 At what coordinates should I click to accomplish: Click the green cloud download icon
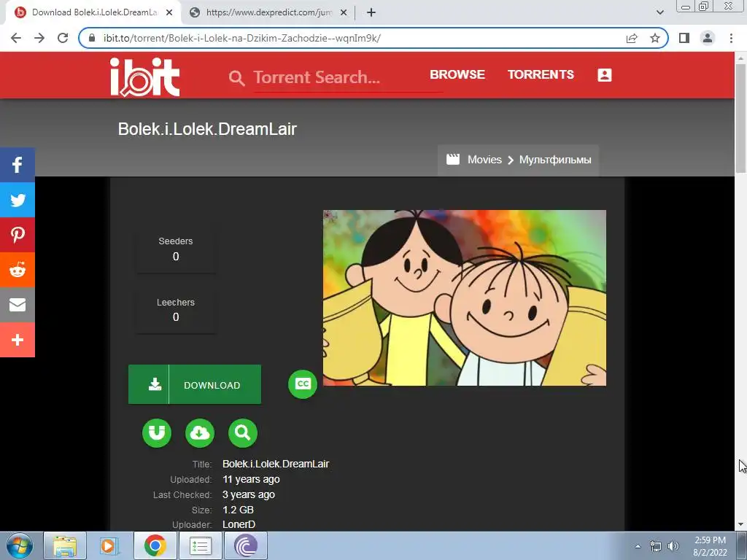click(x=200, y=433)
